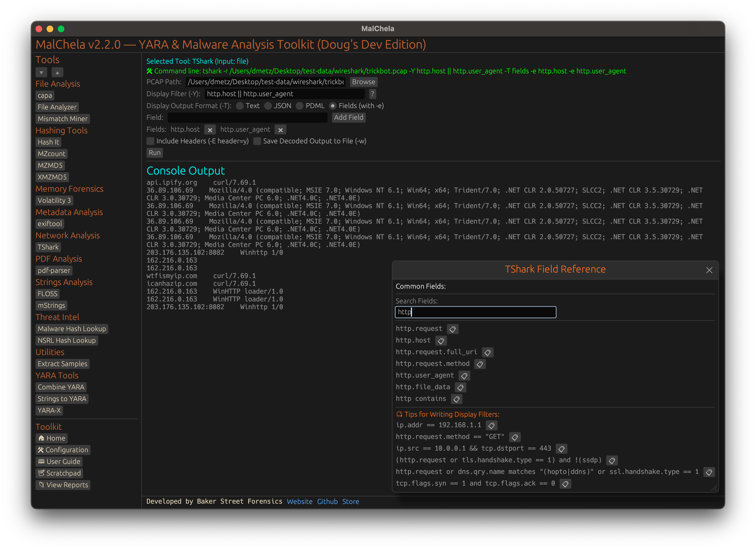Launch Volatility 3 tool
The width and height of the screenshot is (756, 550).
point(54,201)
